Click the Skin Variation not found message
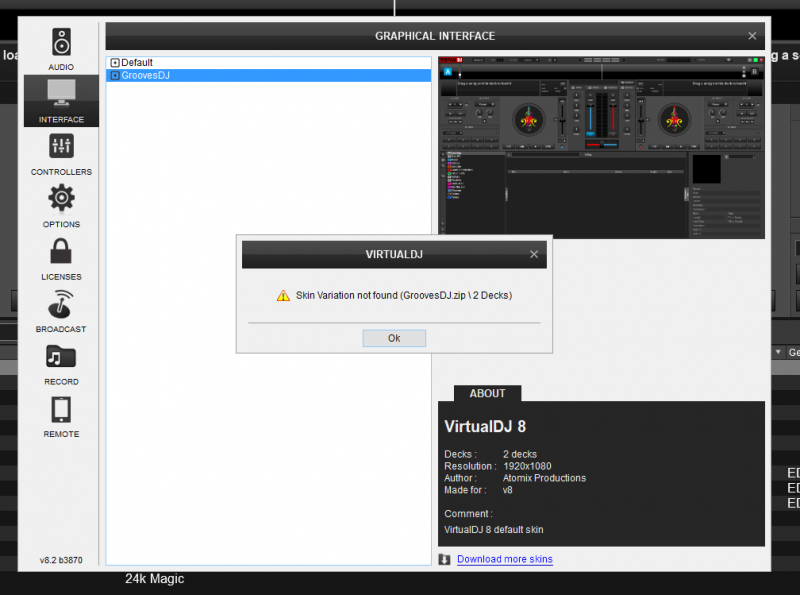 coord(404,295)
